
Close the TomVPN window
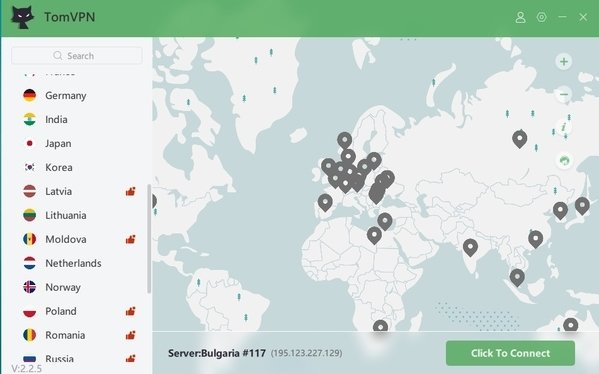583,17
